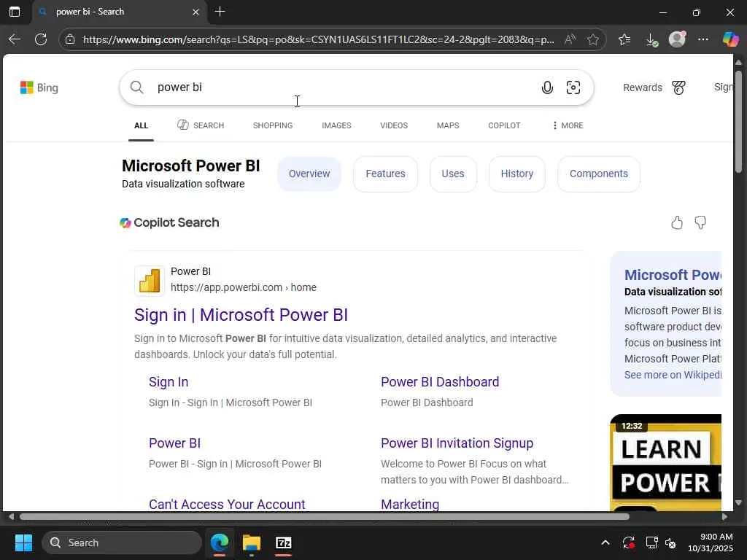
Task: Open the taskbar clock and date
Action: [710, 542]
